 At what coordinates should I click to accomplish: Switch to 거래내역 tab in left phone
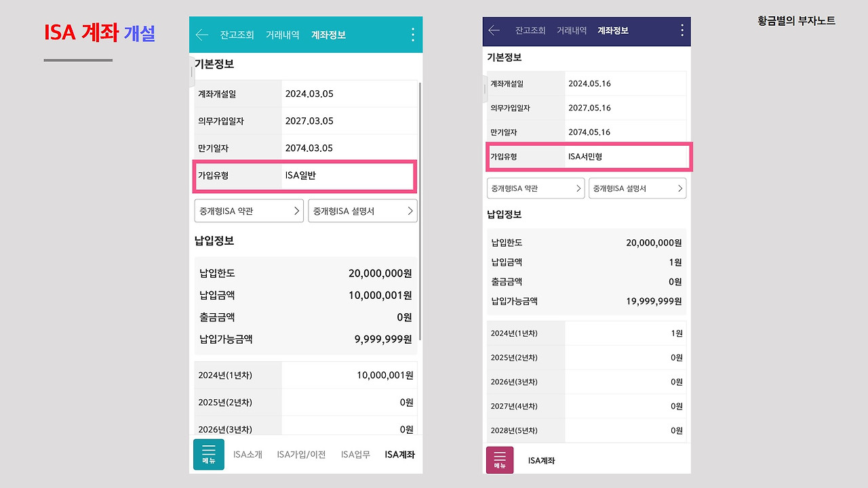coord(283,35)
